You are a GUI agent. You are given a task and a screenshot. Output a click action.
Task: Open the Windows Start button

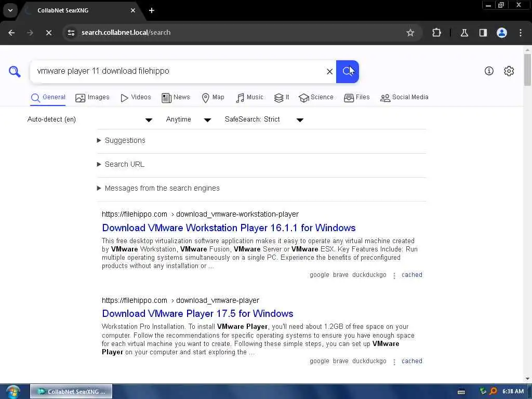point(13,392)
